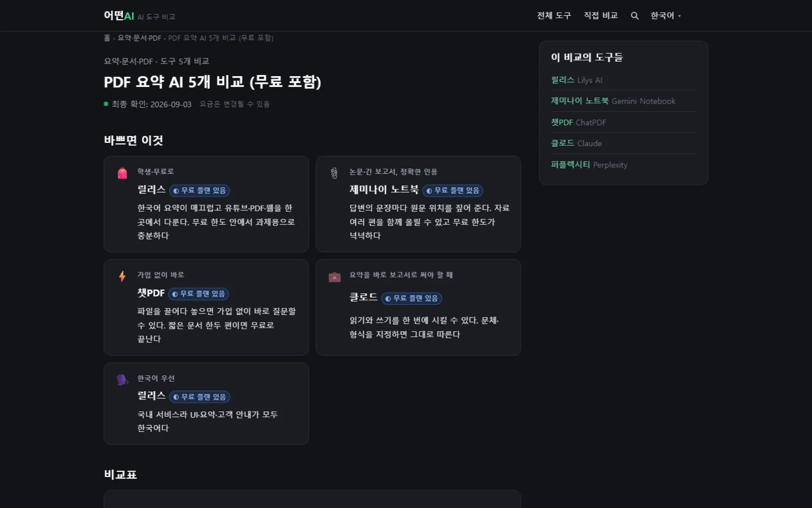Open the search magnifier icon
The width and height of the screenshot is (812, 508).
click(x=634, y=16)
